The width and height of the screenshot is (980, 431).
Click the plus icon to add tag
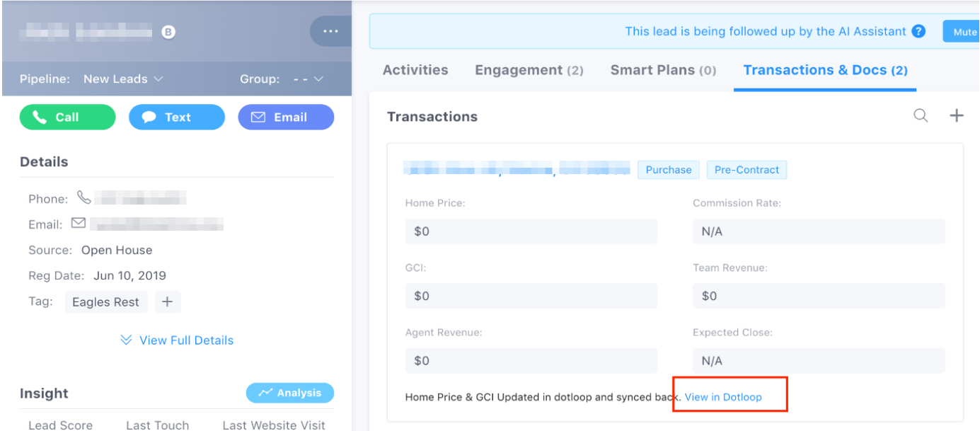[167, 301]
